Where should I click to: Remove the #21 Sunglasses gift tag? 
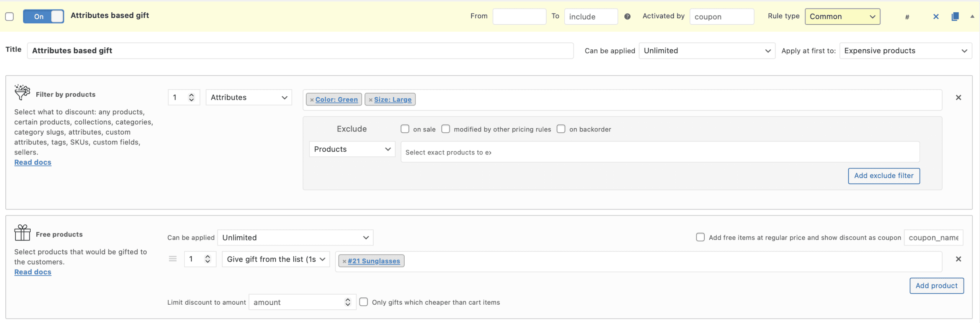pyautogui.click(x=344, y=261)
